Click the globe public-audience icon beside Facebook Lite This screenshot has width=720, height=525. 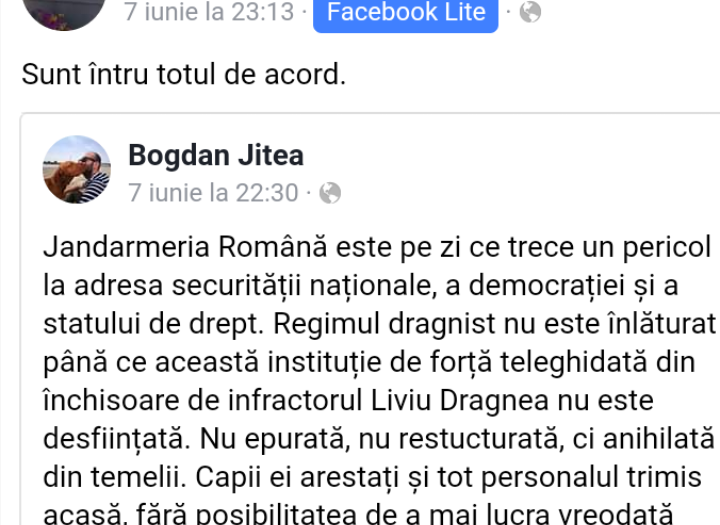click(530, 11)
